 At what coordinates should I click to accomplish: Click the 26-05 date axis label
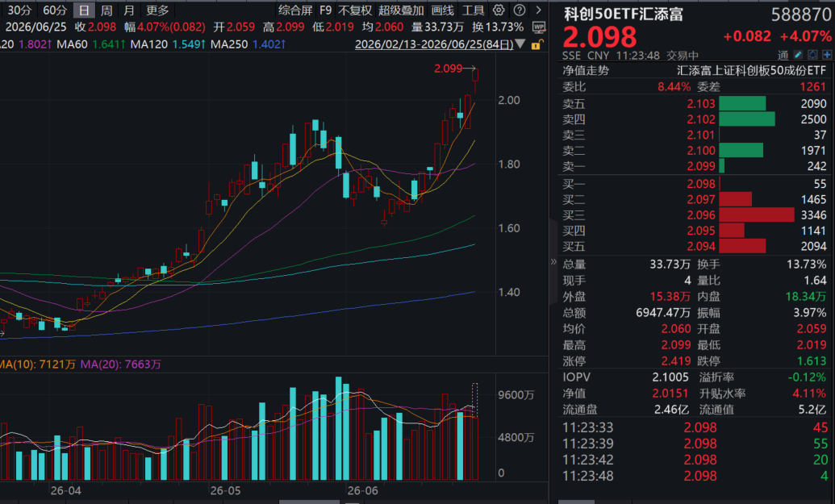pos(225,491)
